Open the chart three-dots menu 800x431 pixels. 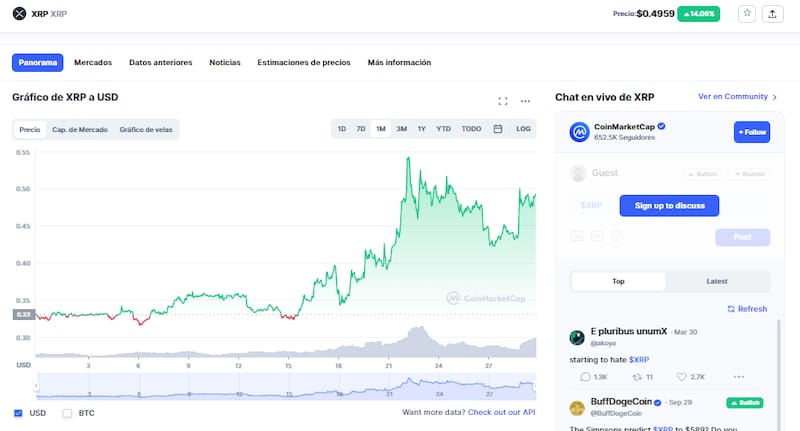pyautogui.click(x=526, y=101)
